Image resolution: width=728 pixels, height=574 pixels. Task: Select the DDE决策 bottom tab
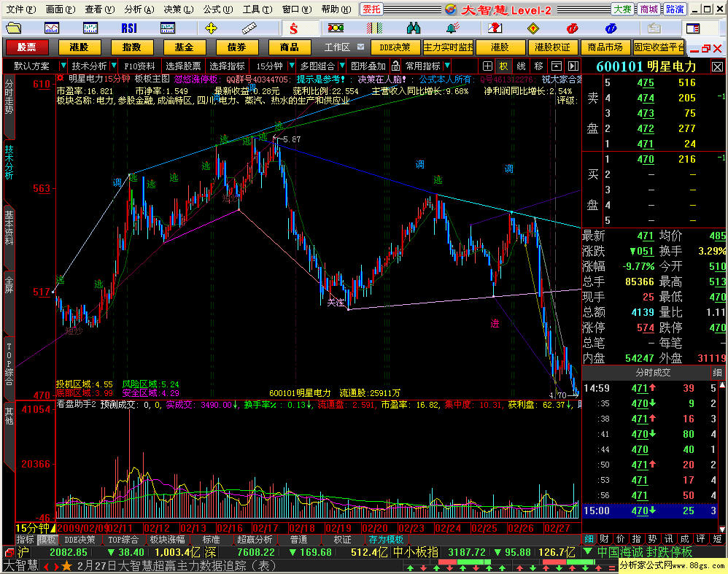[80, 540]
